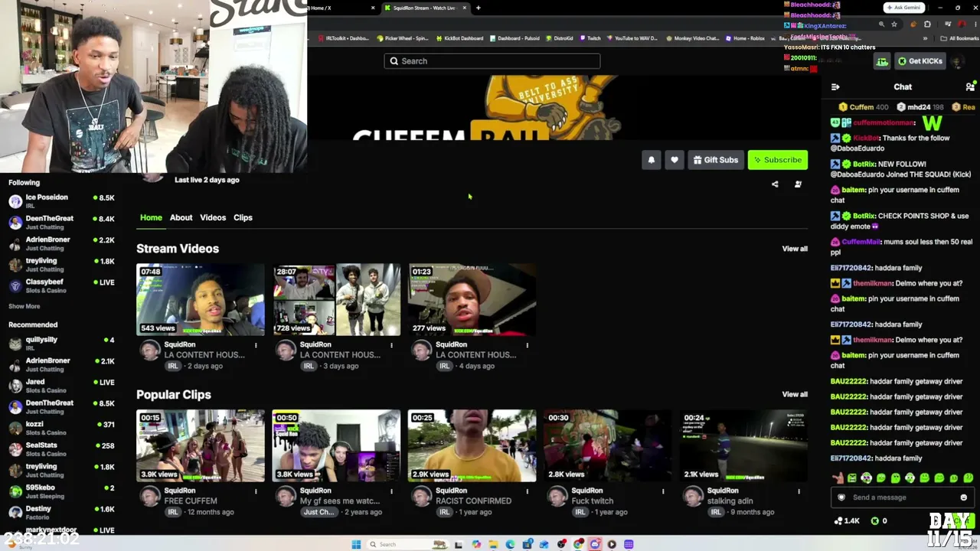The height and width of the screenshot is (551, 980).
Task: Open DeenTheGreat in Following list
Action: 61,222
